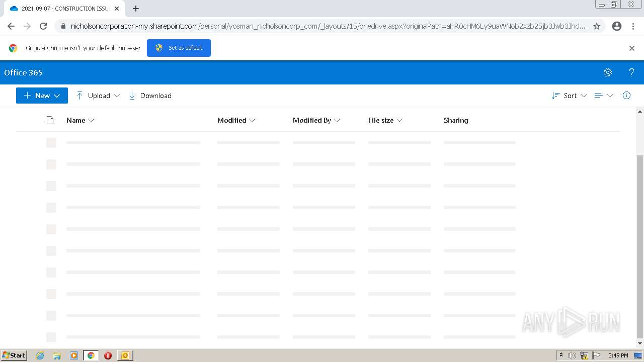
Task: Click the show desktop button
Action: tap(638, 355)
